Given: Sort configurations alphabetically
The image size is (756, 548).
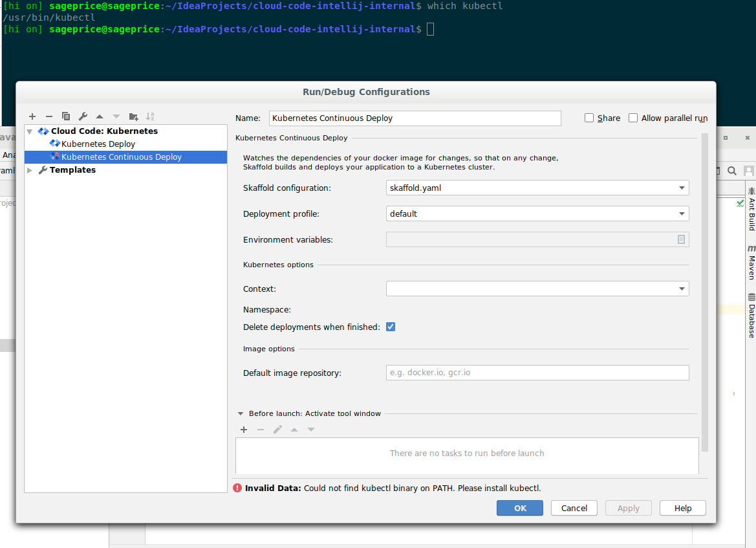Looking at the screenshot, I should 150,116.
